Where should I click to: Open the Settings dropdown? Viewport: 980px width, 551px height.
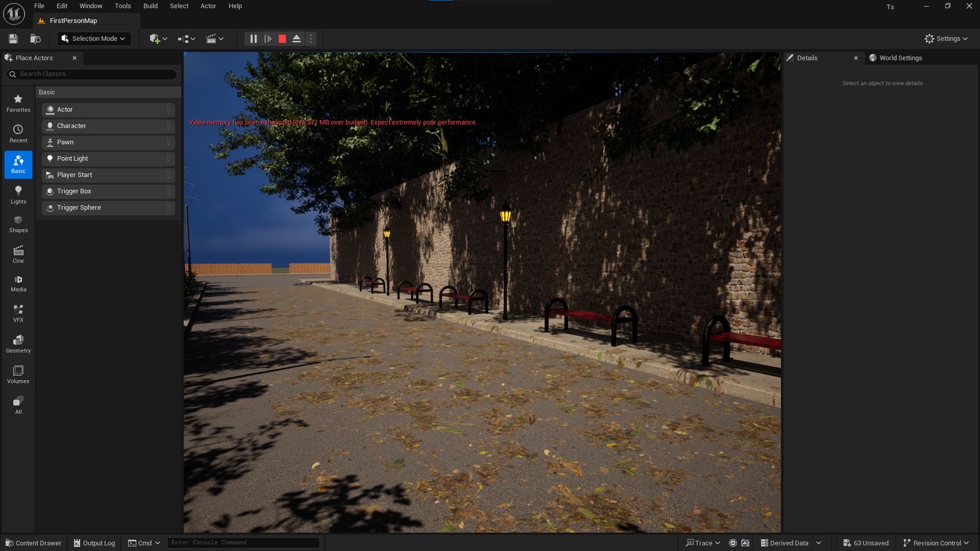coord(946,39)
